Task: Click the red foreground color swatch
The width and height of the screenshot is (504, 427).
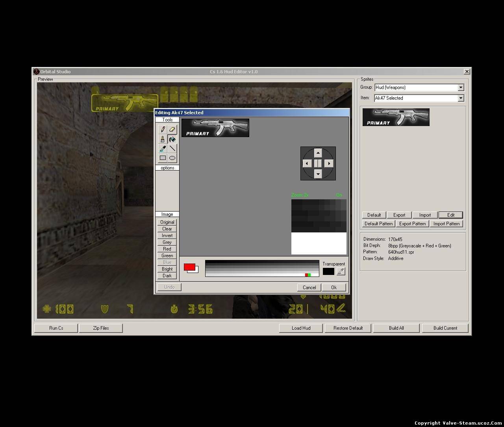Action: tap(189, 267)
